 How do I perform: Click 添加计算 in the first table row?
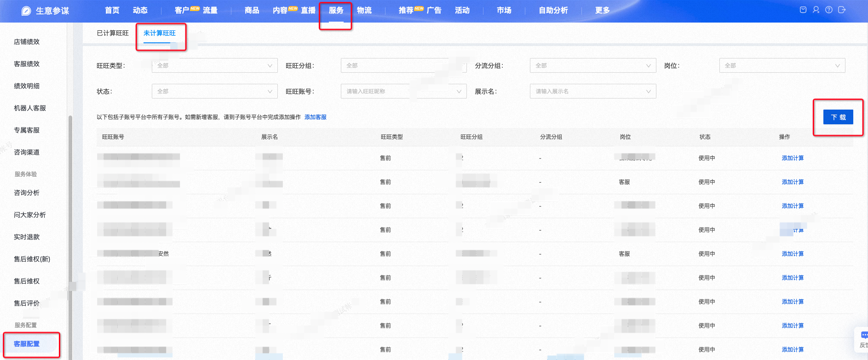pyautogui.click(x=793, y=158)
